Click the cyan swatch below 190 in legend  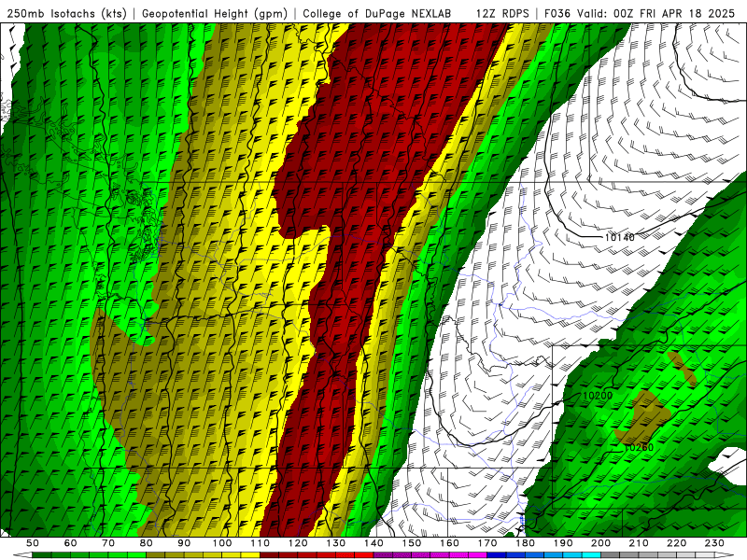point(572,555)
